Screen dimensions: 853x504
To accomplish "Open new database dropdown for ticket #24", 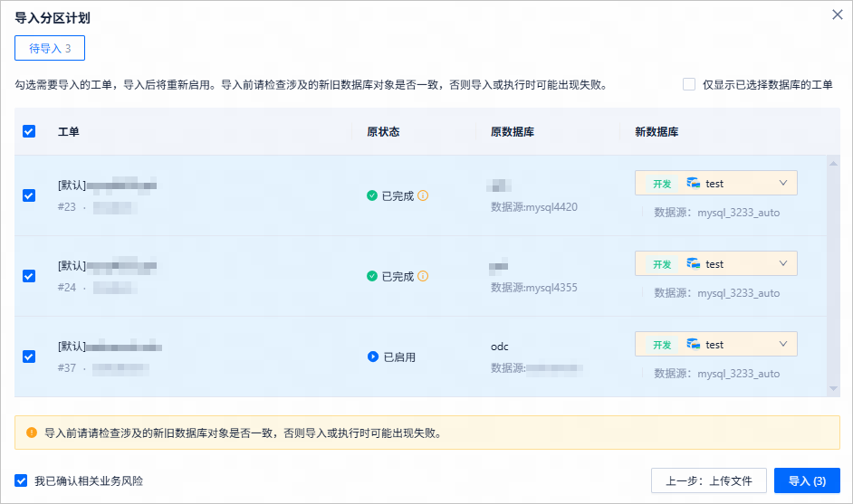I will click(716, 263).
